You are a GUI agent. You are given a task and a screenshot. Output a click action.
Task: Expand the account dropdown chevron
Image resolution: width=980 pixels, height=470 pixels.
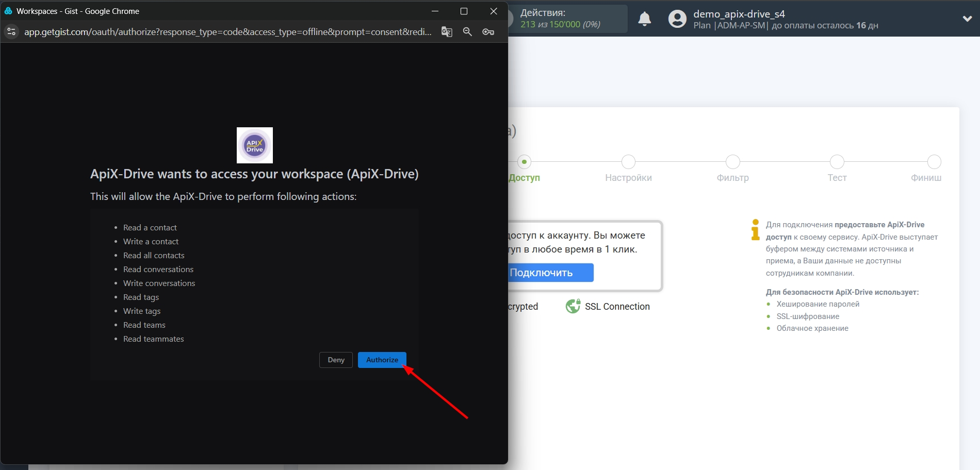click(967, 19)
